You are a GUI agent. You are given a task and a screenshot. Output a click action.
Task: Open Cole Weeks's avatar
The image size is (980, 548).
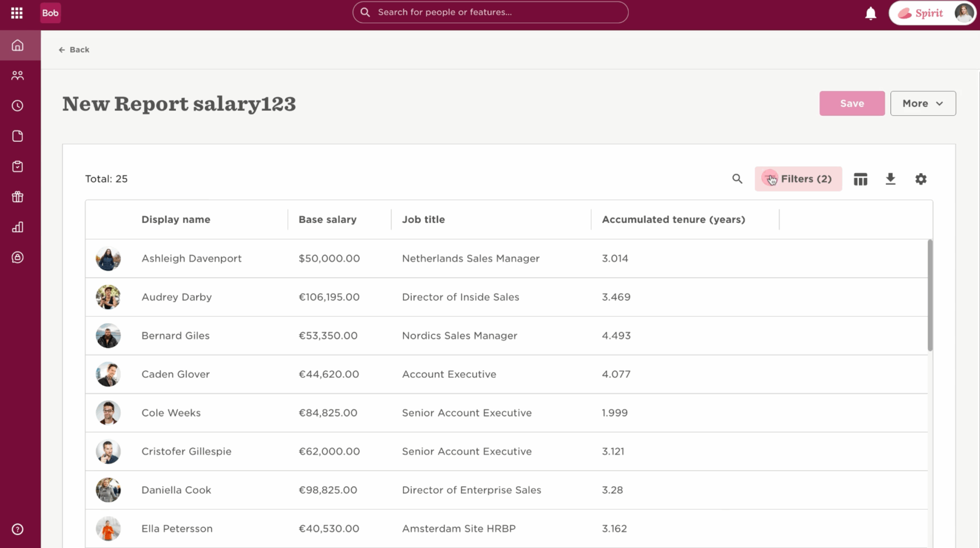tap(108, 413)
